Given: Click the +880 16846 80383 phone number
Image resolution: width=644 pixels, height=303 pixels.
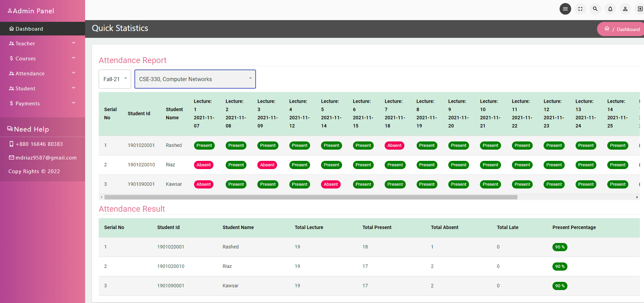Looking at the screenshot, I should pos(39,144).
